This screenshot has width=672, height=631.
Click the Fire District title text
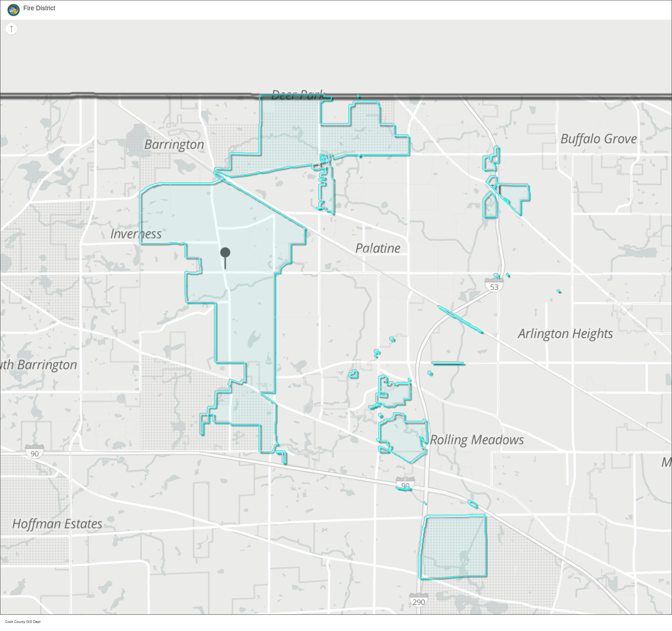point(39,8)
